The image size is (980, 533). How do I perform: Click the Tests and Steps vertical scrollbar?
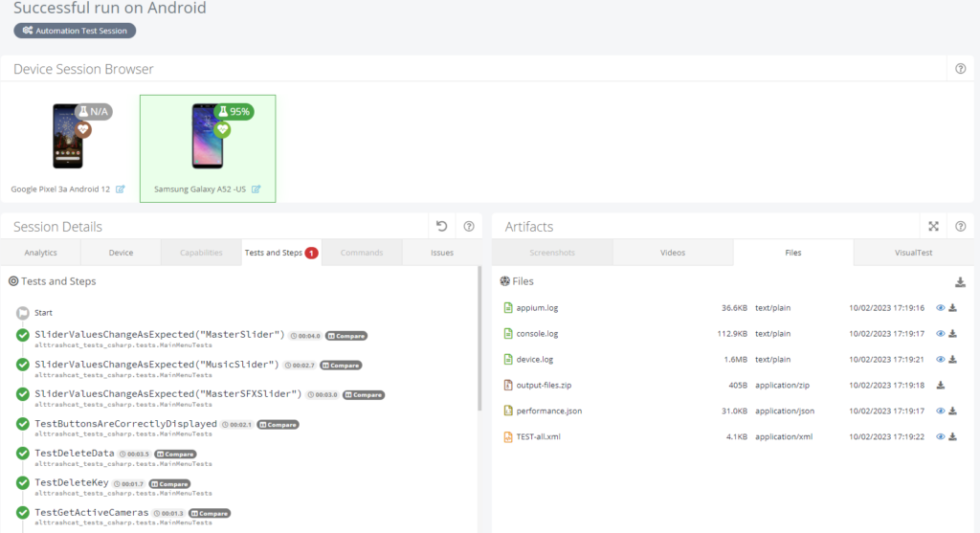coord(479,339)
